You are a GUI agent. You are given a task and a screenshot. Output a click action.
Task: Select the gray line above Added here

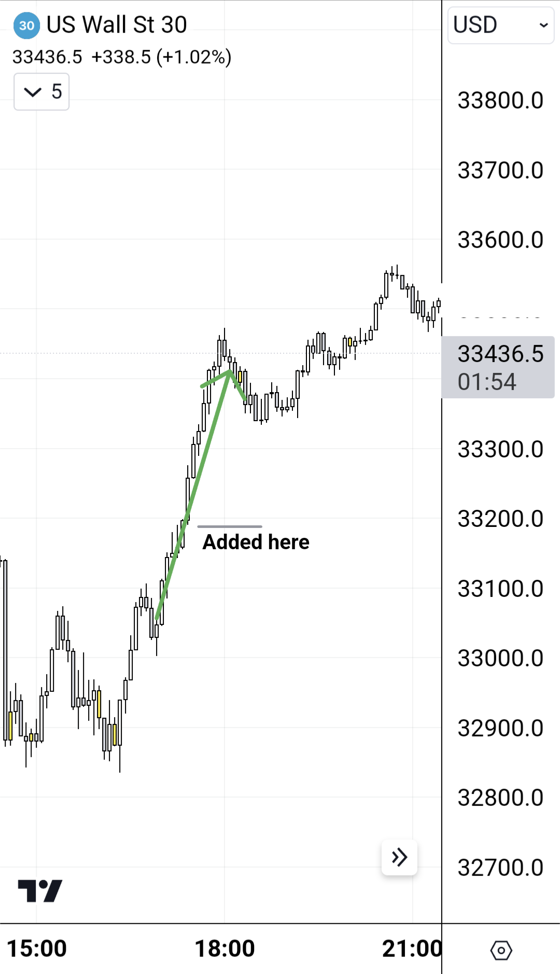pos(230,526)
